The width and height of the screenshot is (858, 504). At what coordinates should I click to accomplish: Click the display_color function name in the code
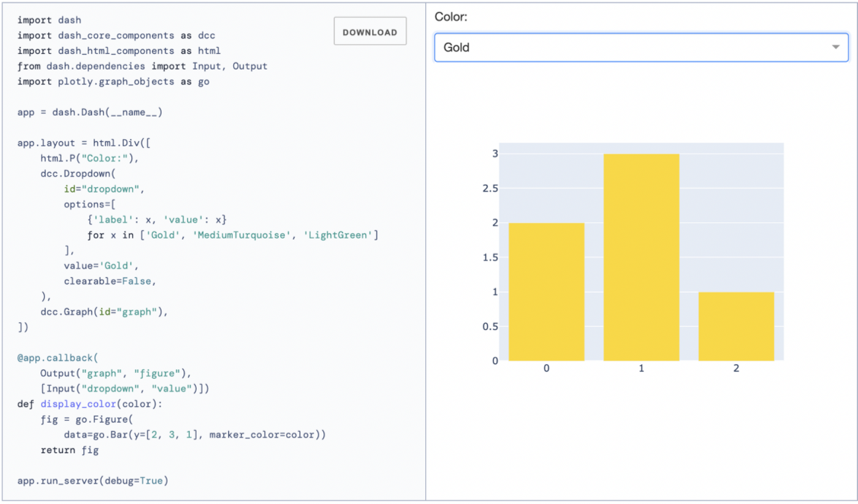(77, 404)
